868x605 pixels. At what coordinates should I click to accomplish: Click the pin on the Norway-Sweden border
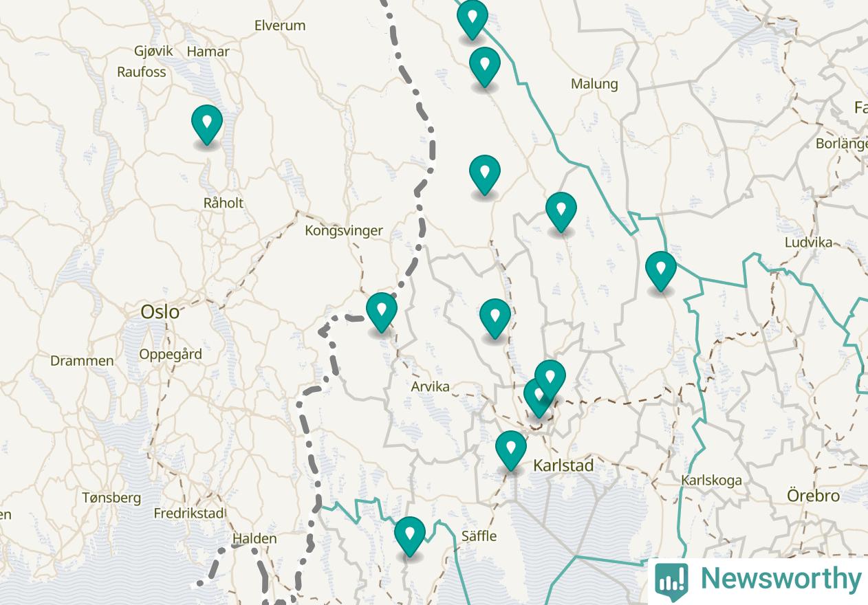point(382,311)
